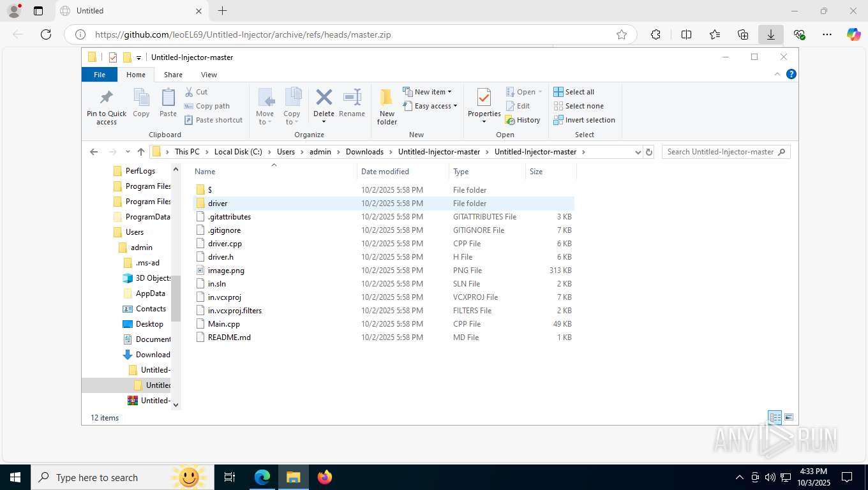Open Edge Extensions puzzle icon
The width and height of the screenshot is (868, 490).
[x=655, y=34]
